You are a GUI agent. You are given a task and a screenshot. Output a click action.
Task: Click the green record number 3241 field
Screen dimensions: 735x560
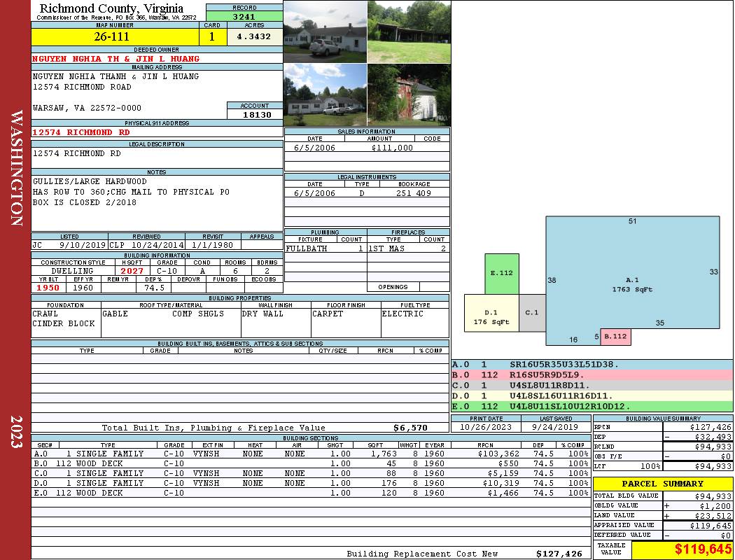pos(244,17)
